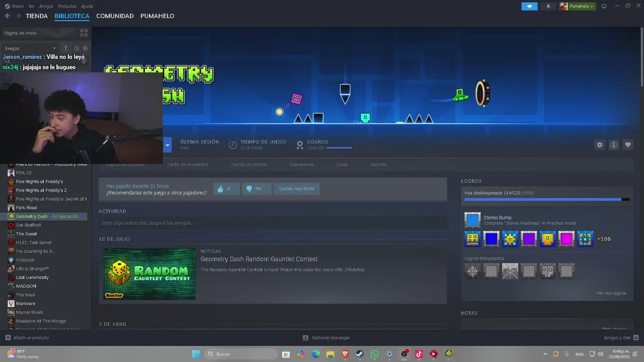Expand the +106 more achievements
The height and width of the screenshot is (362, 644).
click(604, 239)
